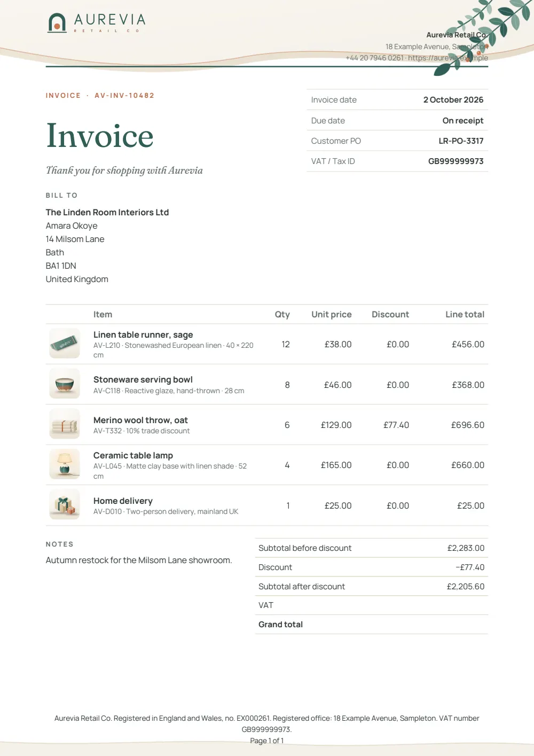Click 'Linen table runner, sage' item name
This screenshot has width=534, height=756.
[143, 335]
